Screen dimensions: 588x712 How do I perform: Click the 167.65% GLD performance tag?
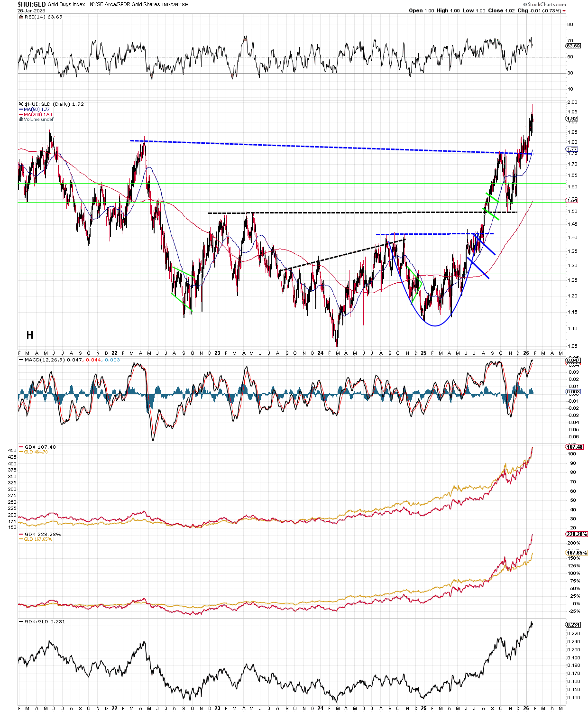577,553
